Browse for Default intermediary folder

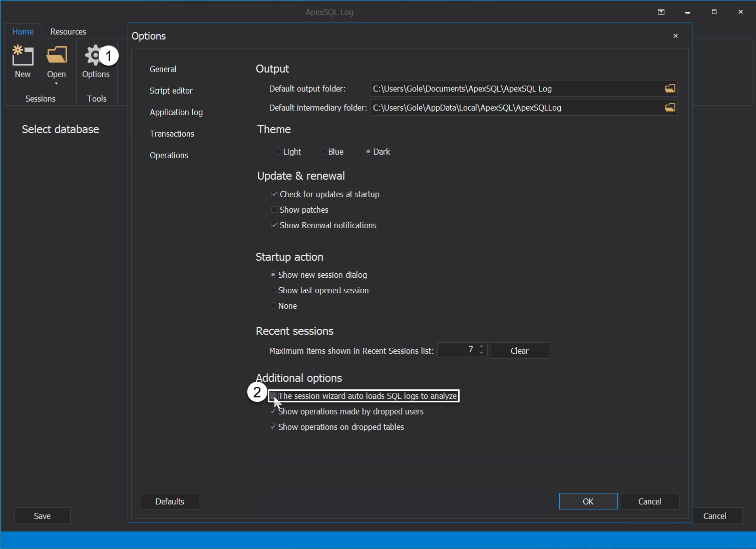[x=670, y=108]
